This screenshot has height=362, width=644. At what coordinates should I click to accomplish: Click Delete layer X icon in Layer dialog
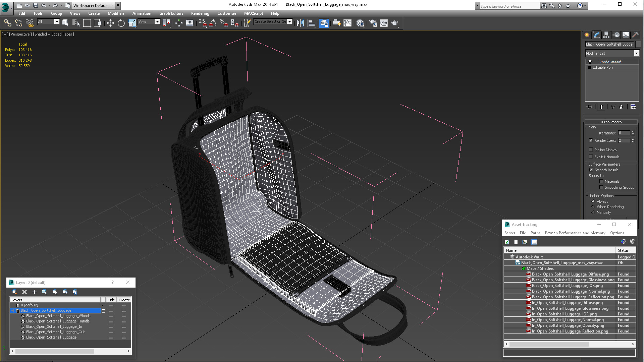tap(24, 292)
